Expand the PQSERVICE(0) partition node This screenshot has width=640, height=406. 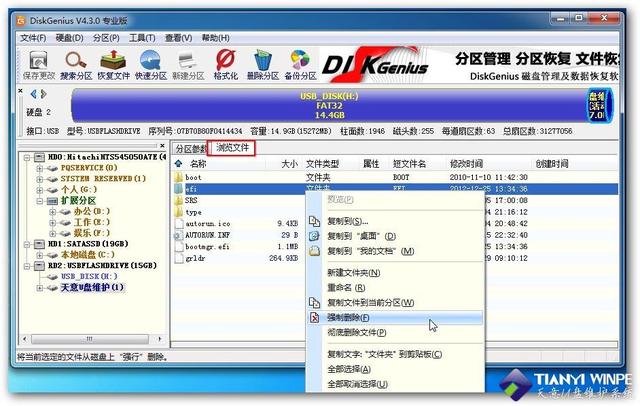pos(40,168)
